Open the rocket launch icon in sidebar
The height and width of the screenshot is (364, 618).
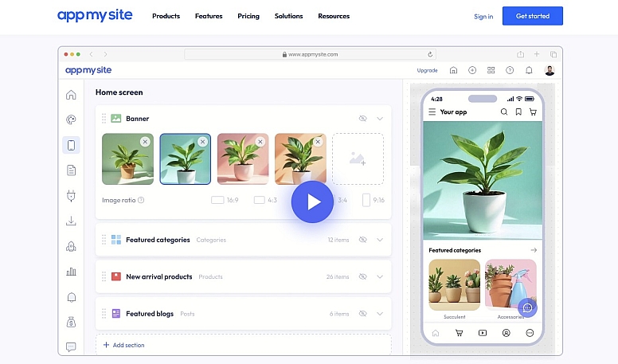(71, 246)
